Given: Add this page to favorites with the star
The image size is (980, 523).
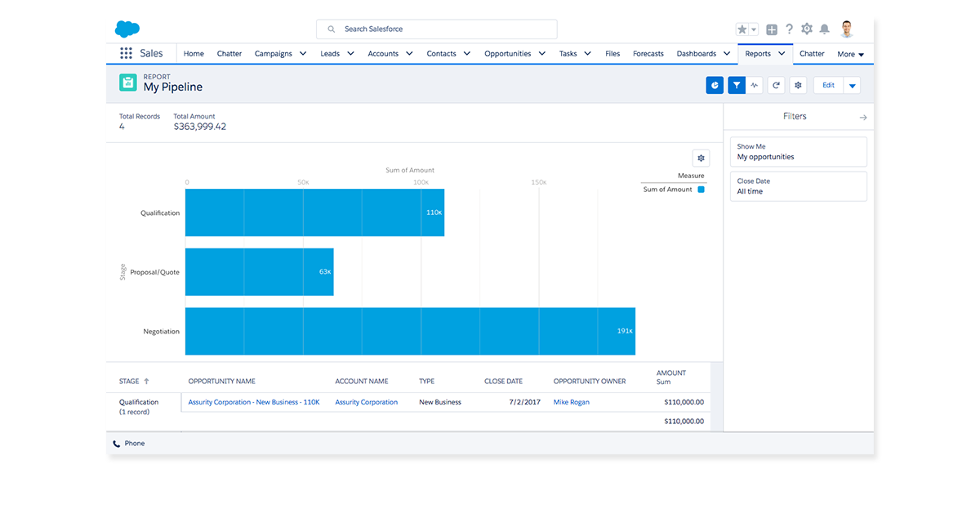Looking at the screenshot, I should click(x=742, y=29).
